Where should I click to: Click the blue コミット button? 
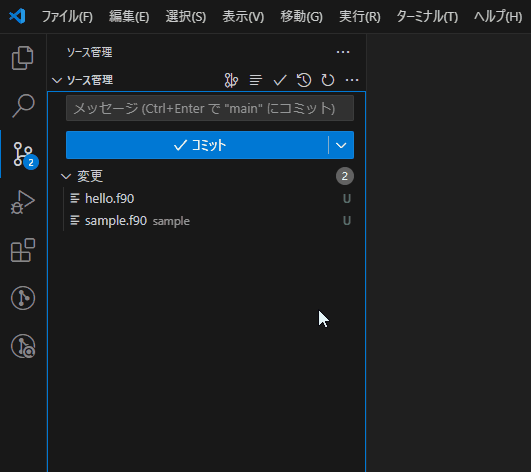(197, 145)
